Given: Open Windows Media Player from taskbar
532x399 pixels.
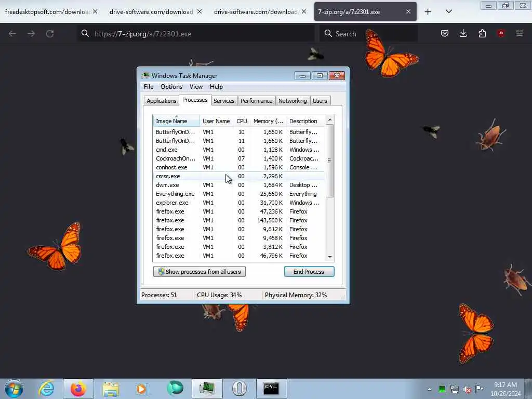Looking at the screenshot, I should (x=142, y=389).
